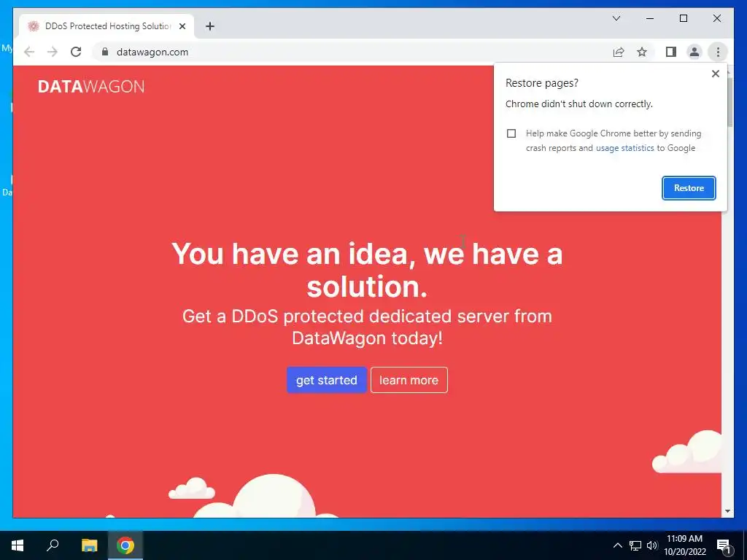The image size is (747, 560).
Task: Expand the tab search chevron
Action: tap(616, 18)
